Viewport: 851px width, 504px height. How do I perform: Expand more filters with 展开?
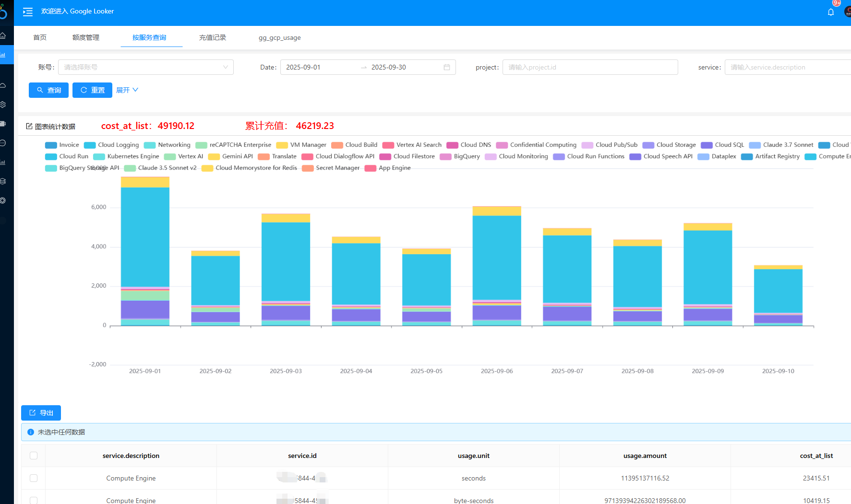[127, 90]
